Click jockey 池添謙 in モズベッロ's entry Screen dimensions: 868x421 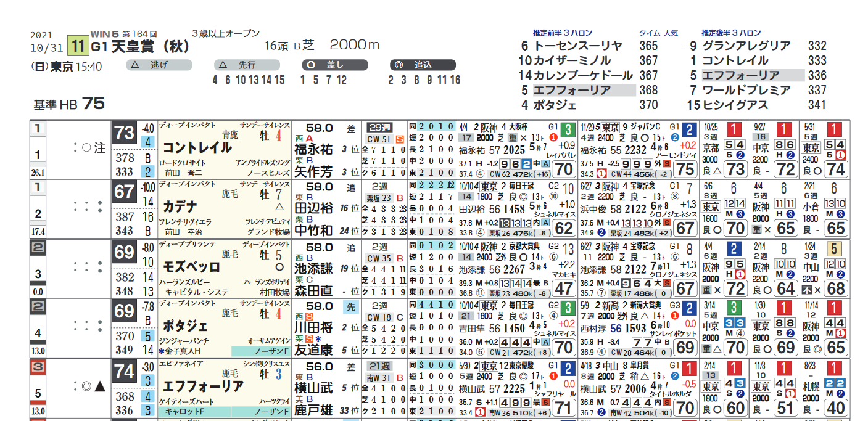click(313, 268)
